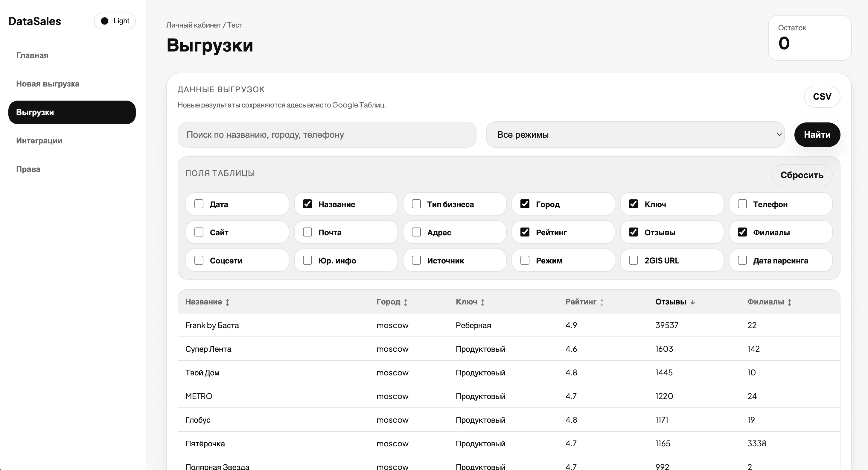Click the Остаток balance card
The height and width of the screenshot is (470, 868).
point(810,38)
